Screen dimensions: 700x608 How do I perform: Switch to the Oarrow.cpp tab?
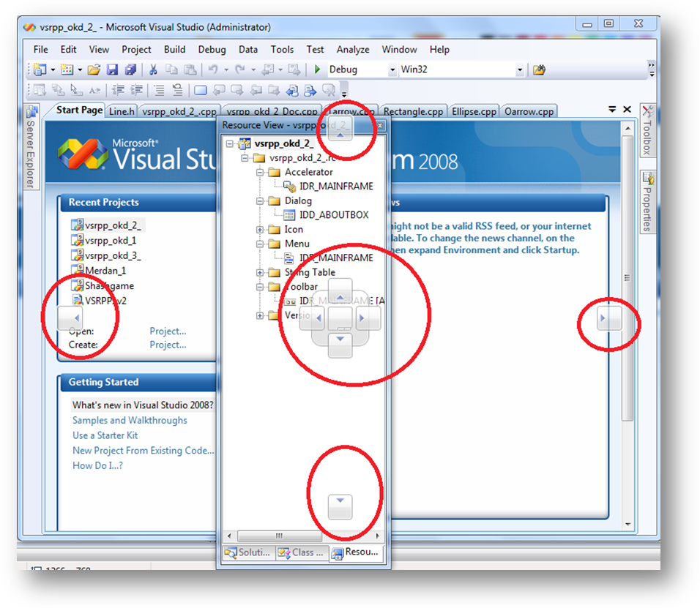529,111
